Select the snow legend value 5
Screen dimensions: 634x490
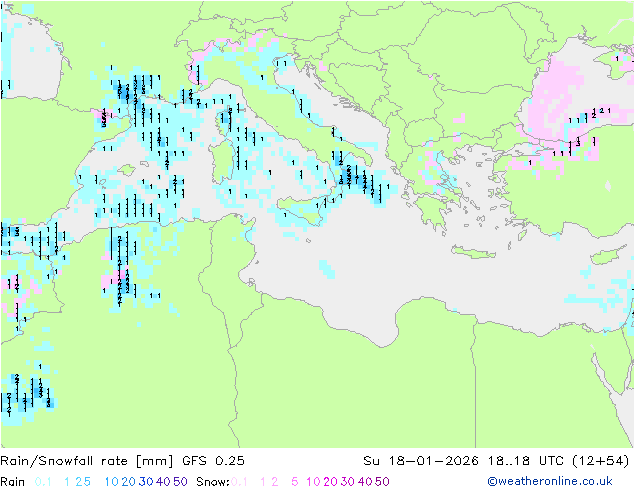click(295, 482)
